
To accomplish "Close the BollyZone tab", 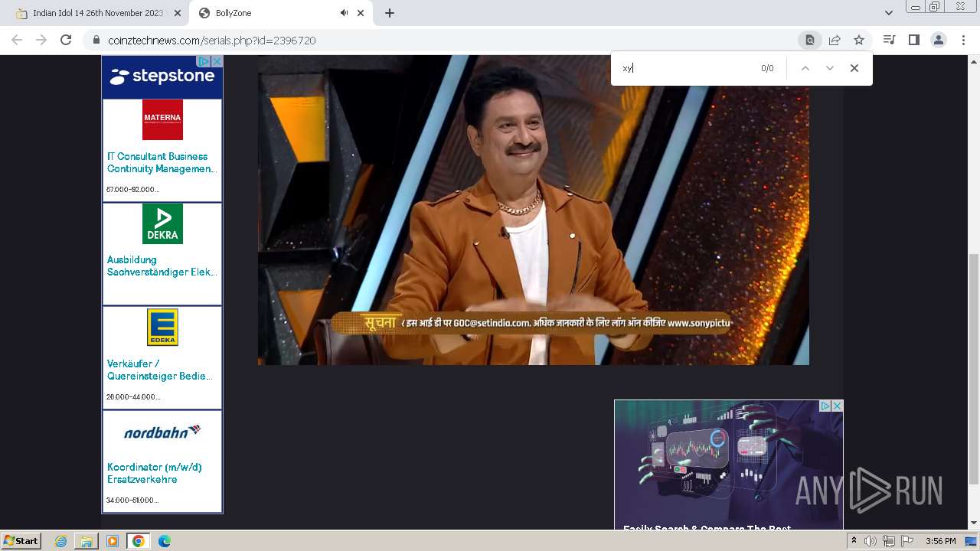I will [x=360, y=13].
